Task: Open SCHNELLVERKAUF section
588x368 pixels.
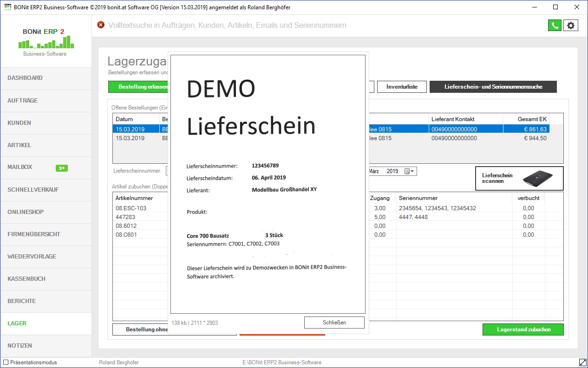Action: (46, 190)
